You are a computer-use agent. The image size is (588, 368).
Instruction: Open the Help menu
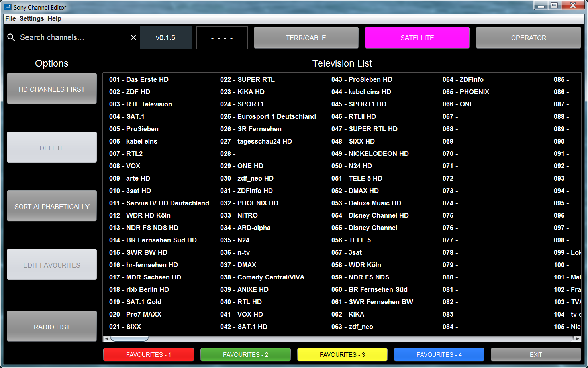point(54,18)
